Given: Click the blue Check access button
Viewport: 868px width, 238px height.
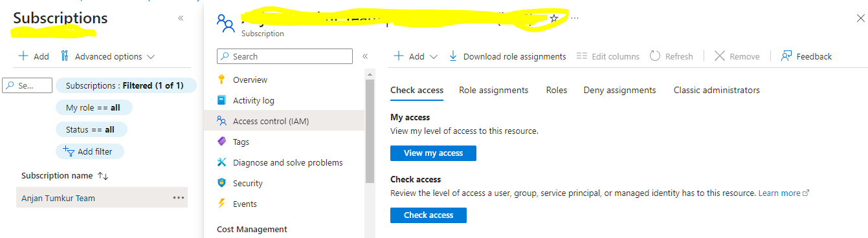Looking at the screenshot, I should [x=428, y=215].
